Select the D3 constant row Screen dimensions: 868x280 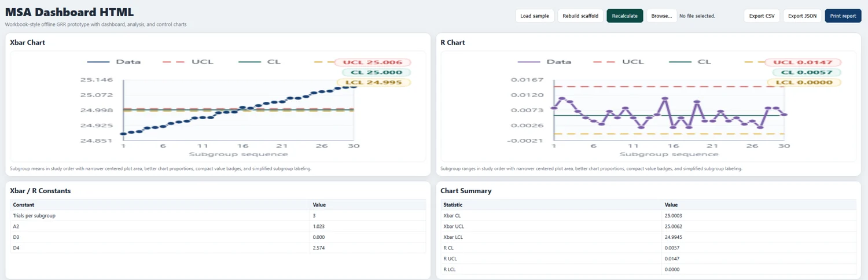(218, 237)
